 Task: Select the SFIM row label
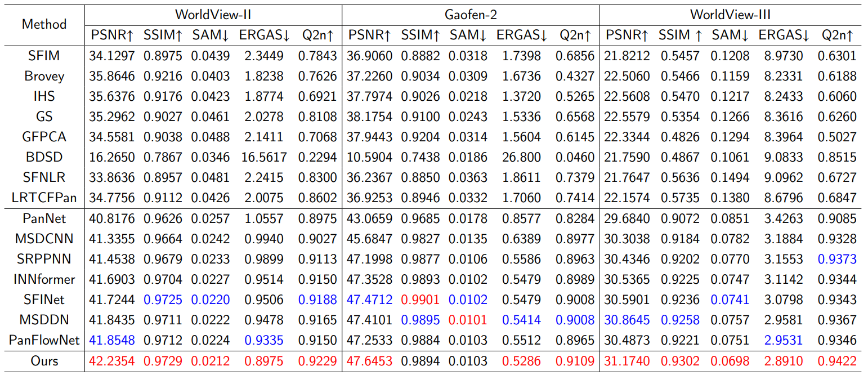tap(44, 56)
